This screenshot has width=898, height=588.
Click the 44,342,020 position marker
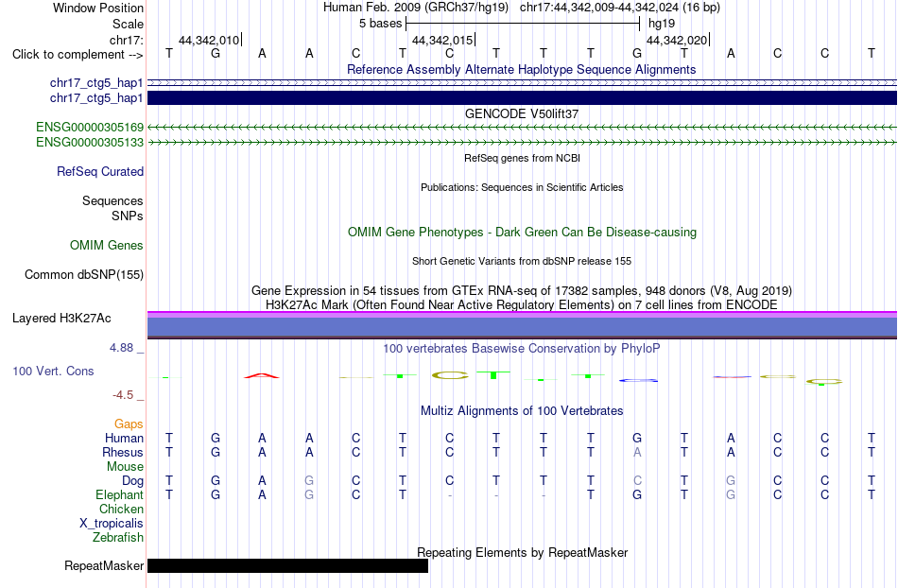tap(678, 40)
